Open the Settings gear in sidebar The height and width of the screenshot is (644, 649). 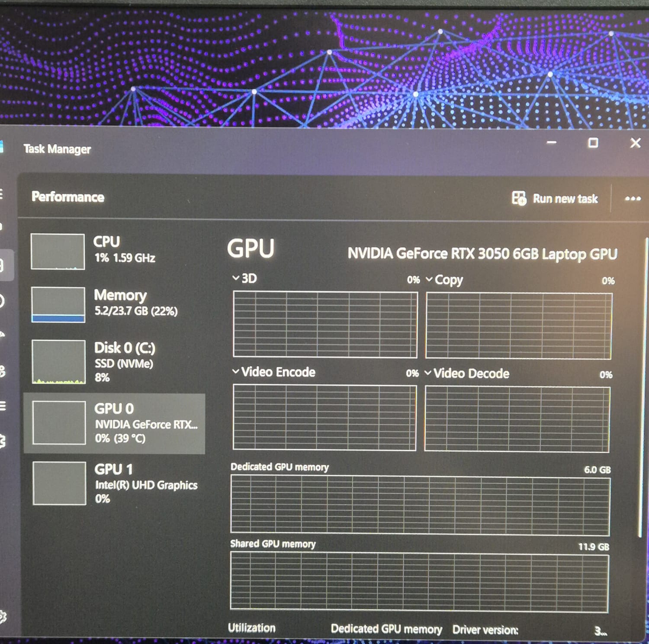click(x=3, y=616)
